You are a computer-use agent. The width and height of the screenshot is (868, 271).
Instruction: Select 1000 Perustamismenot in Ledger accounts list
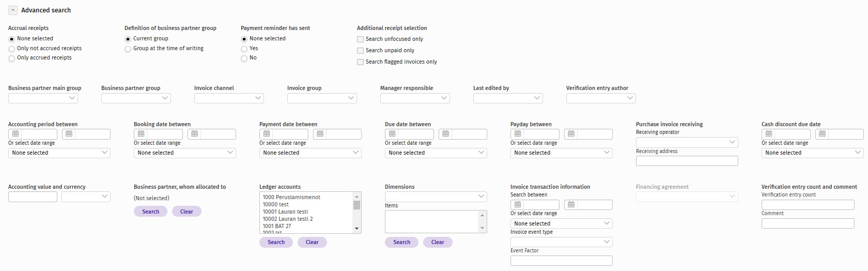[291, 197]
